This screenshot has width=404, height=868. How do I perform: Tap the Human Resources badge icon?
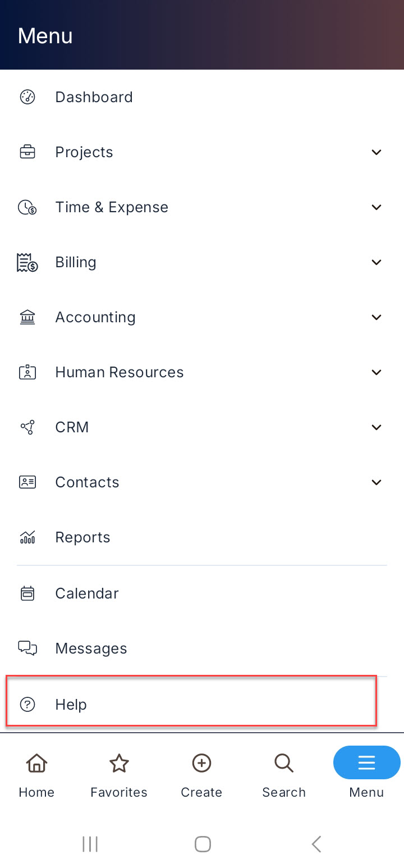(x=27, y=372)
